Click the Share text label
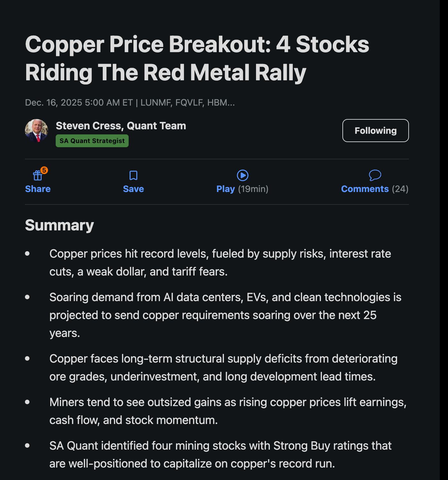448x480 pixels. 37,189
